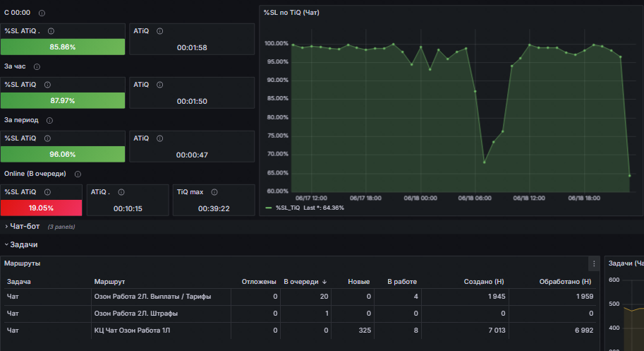This screenshot has height=351, width=644.
Task: Open info icon next to 'Online (В очереди)'
Action: [78, 174]
